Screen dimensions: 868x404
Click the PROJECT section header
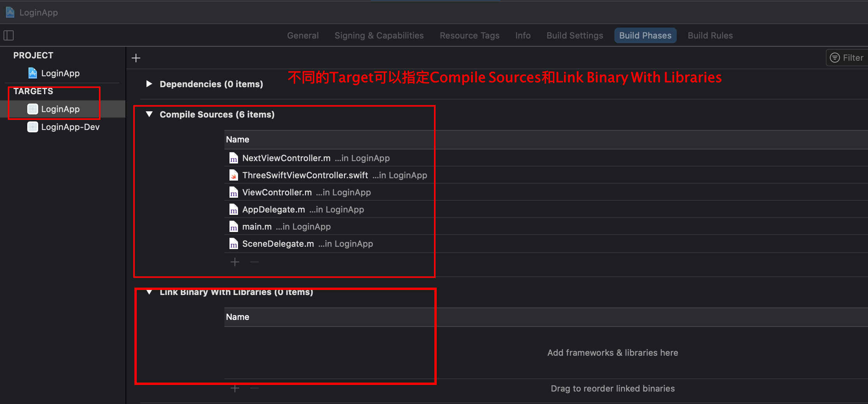33,55
